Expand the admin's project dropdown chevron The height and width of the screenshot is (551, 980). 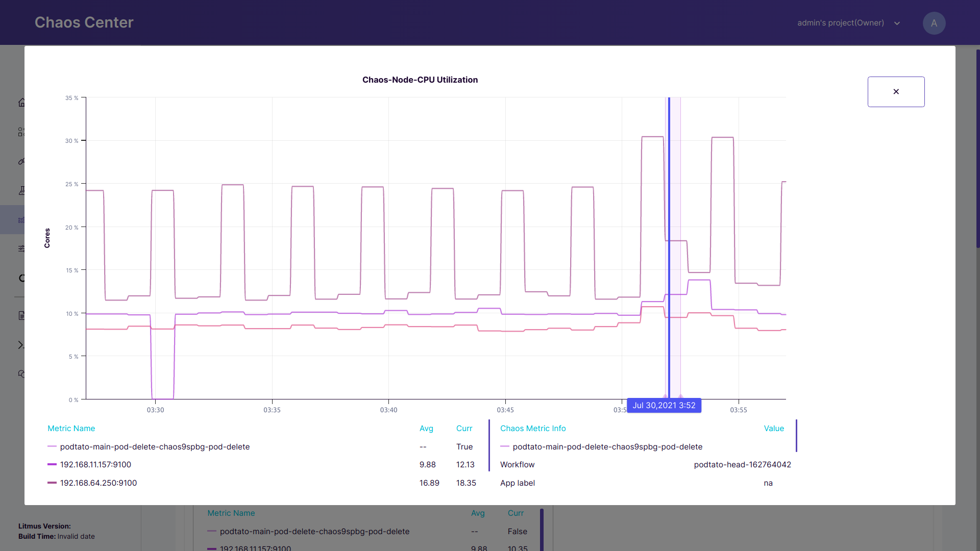897,23
